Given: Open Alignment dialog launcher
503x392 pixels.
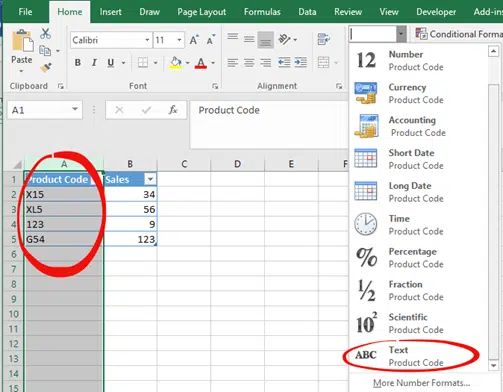Looking at the screenshot, I should pyautogui.click(x=339, y=86).
